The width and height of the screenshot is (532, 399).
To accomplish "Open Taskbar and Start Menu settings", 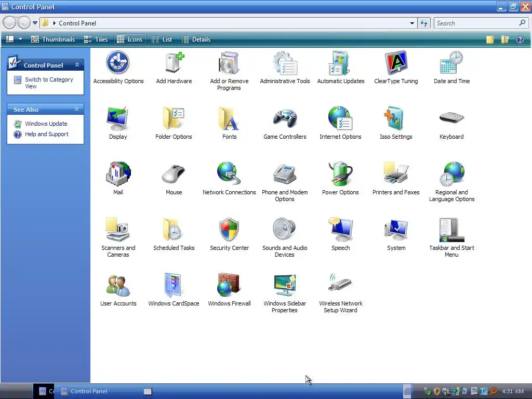I will coord(451,237).
